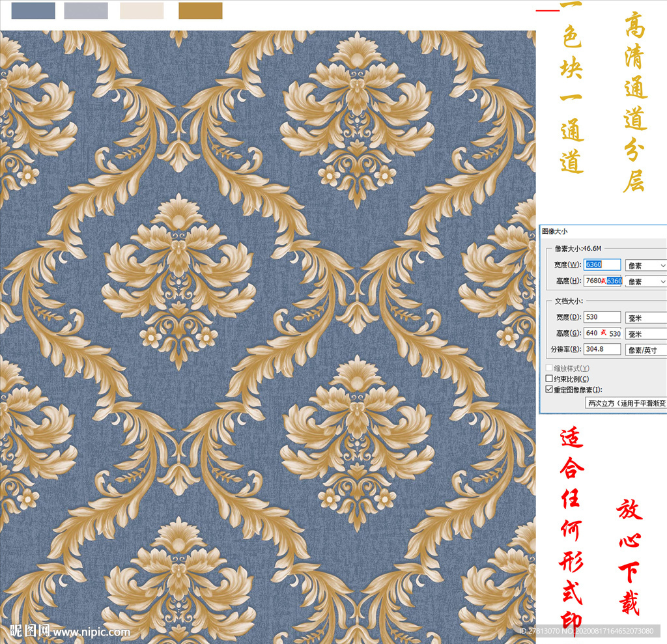Click the pixel width field showing 6360
667x644 pixels.
[x=602, y=264]
